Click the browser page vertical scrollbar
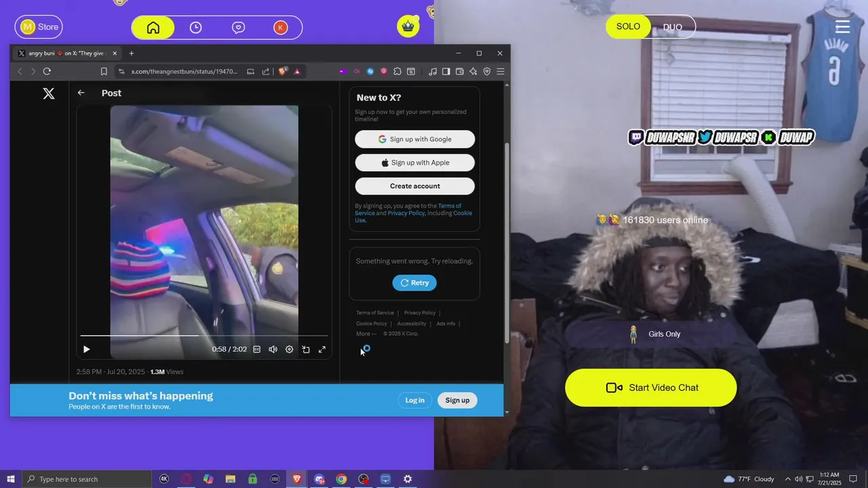Viewport: 868px width, 488px height. click(507, 243)
